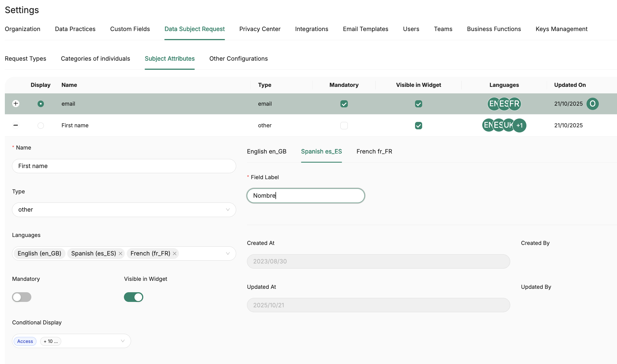Collapse the First name row minus icon
Screen dimensions: 617x364
[16, 125]
